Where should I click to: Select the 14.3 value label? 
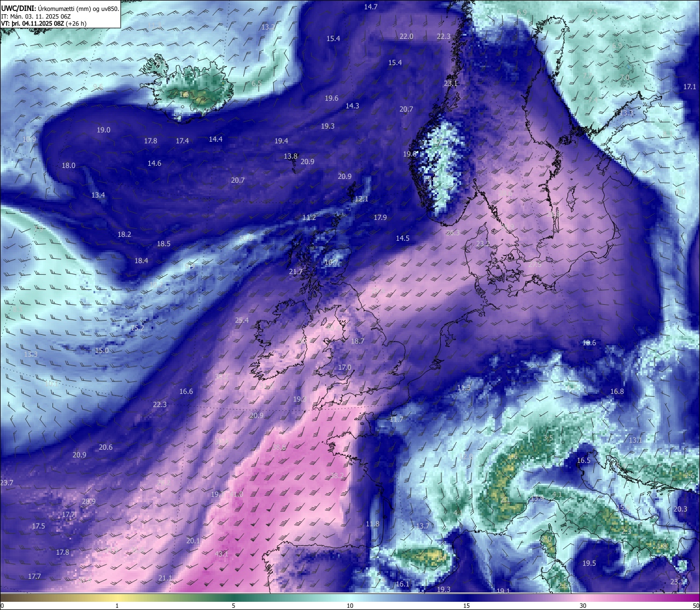tap(352, 106)
